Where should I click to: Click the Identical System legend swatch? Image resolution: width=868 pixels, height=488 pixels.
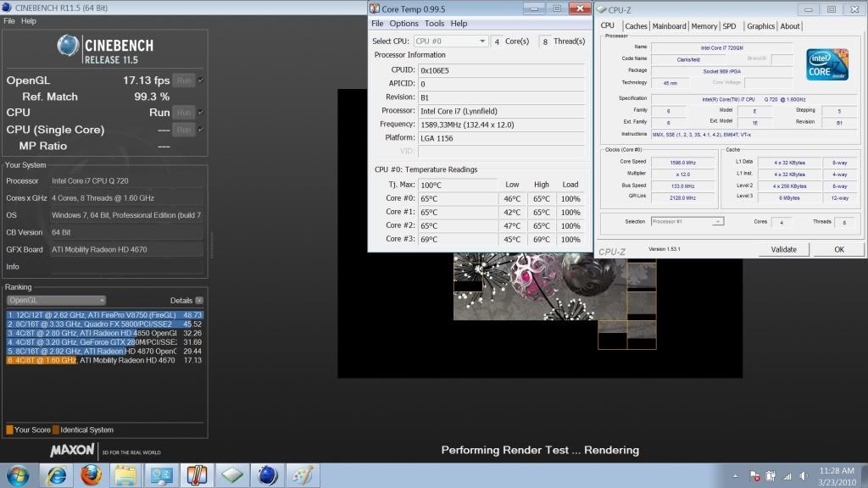(x=55, y=430)
